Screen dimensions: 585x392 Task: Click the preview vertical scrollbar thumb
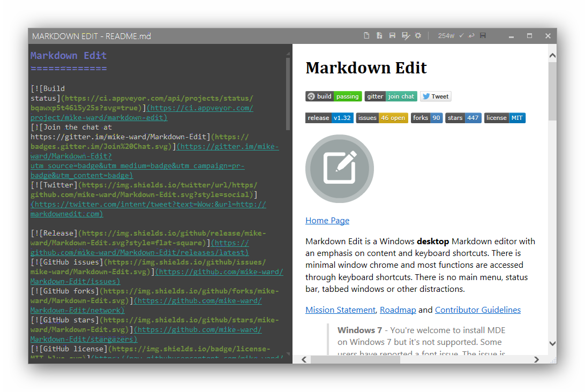(x=552, y=91)
